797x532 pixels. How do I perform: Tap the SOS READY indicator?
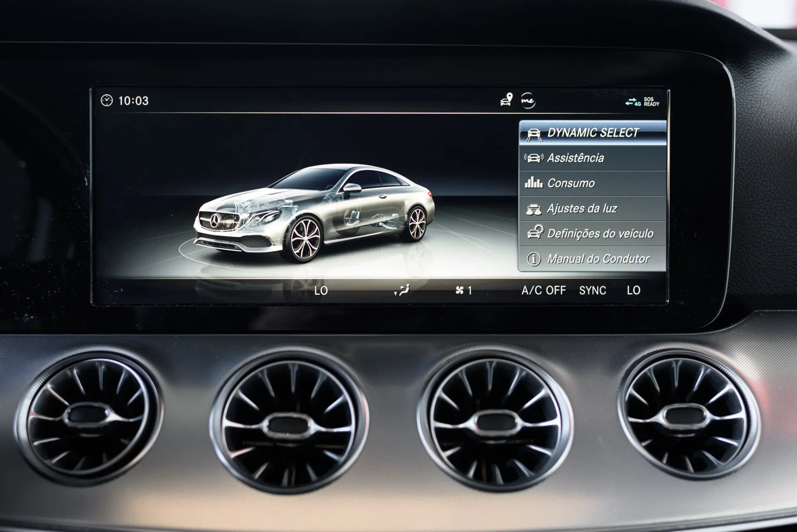click(x=651, y=102)
